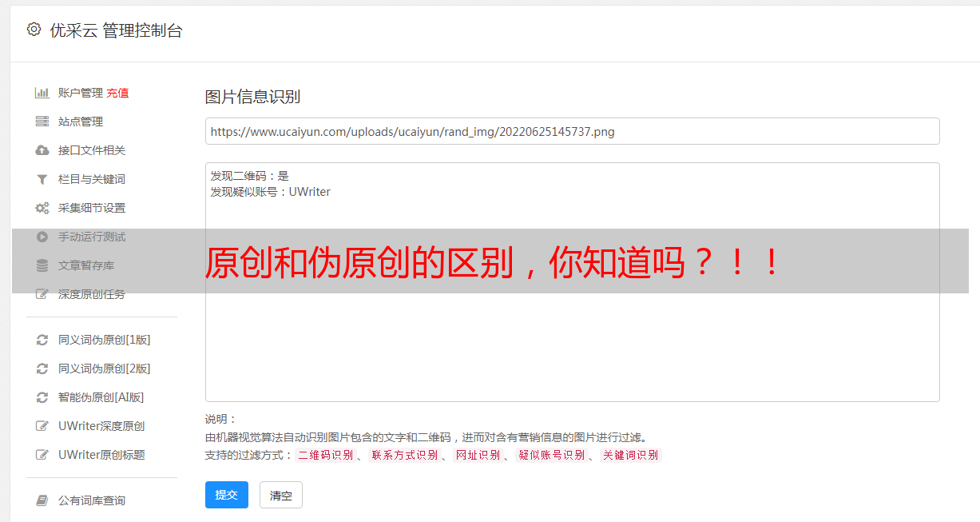Click the server icon for 站点管理
980x522 pixels.
42,122
